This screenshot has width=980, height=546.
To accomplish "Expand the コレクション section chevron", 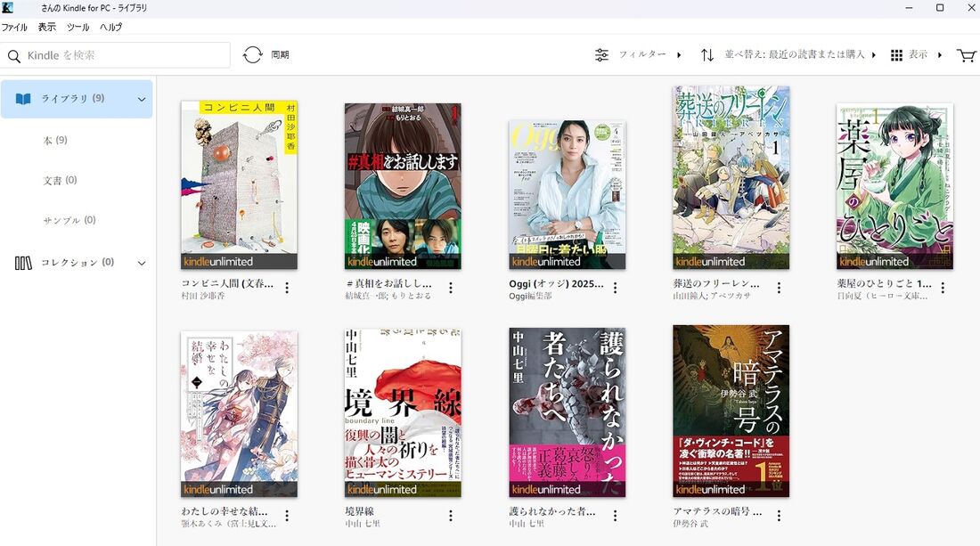I will click(x=142, y=263).
